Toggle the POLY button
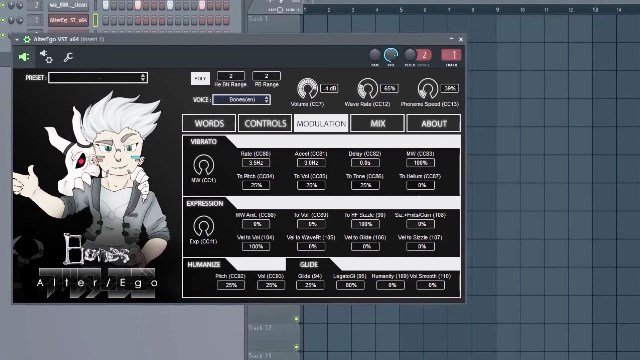 (x=200, y=78)
